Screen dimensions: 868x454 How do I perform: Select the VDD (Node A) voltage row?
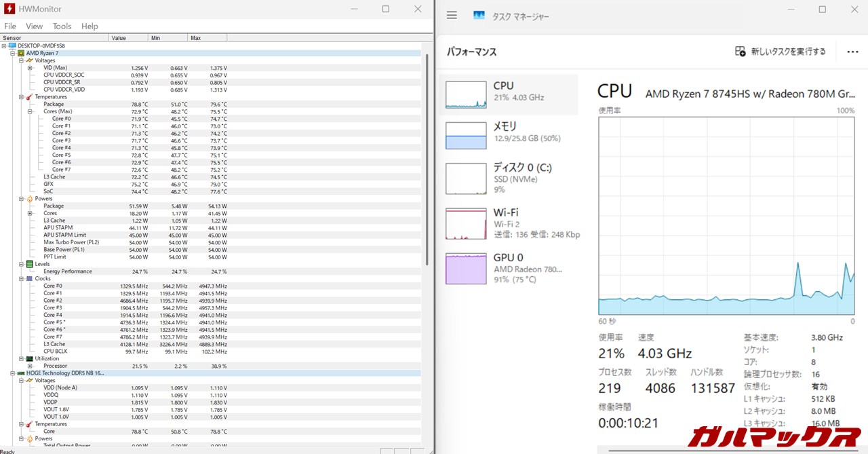pos(210,387)
